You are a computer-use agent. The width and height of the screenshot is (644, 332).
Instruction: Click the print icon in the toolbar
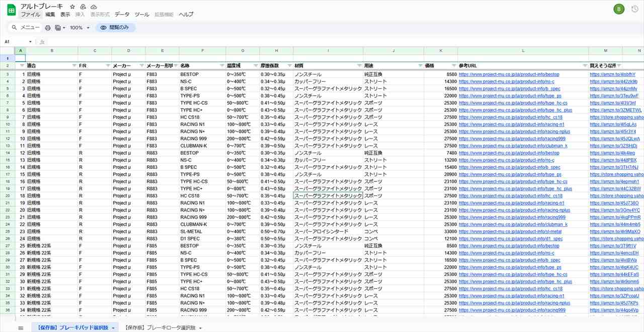pyautogui.click(x=48, y=28)
